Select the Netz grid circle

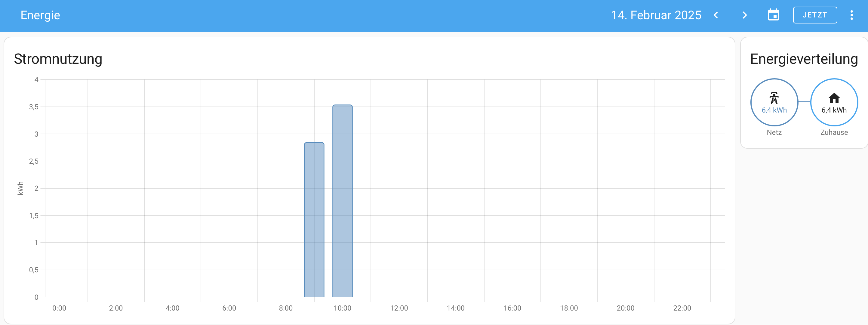click(x=774, y=102)
